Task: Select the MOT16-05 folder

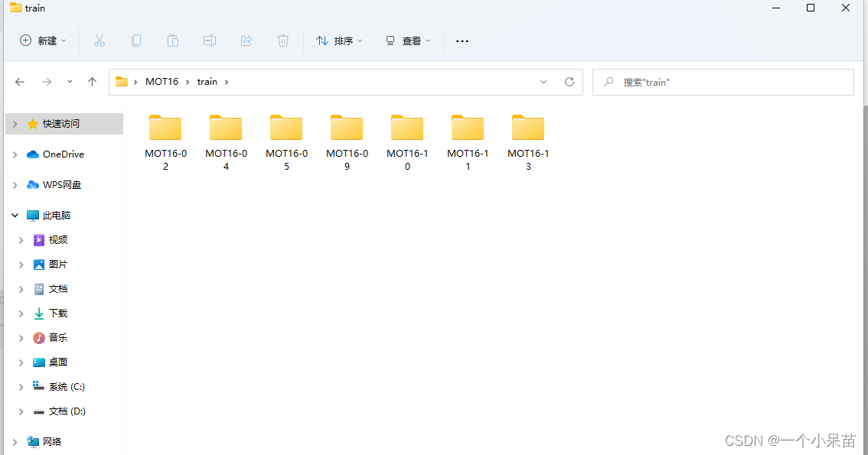Action: click(x=286, y=143)
